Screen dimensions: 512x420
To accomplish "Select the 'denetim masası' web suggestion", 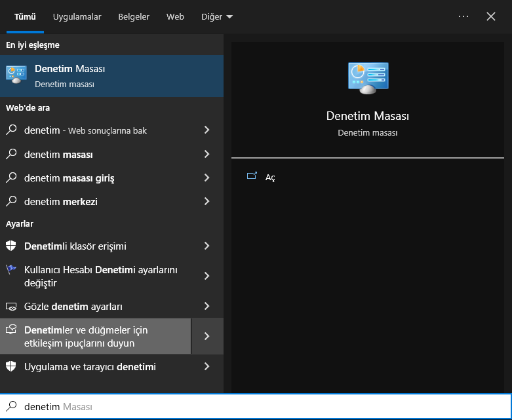I will click(95, 154).
